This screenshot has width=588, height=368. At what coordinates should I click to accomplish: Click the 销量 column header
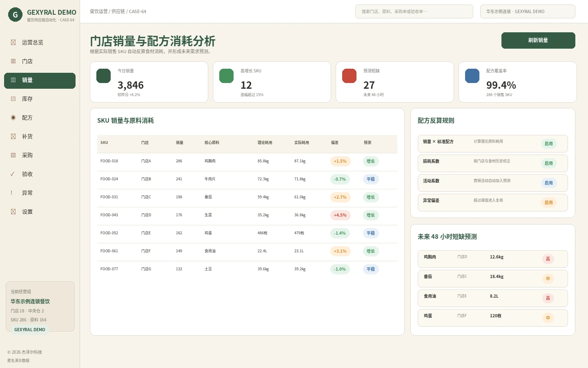coord(180,143)
